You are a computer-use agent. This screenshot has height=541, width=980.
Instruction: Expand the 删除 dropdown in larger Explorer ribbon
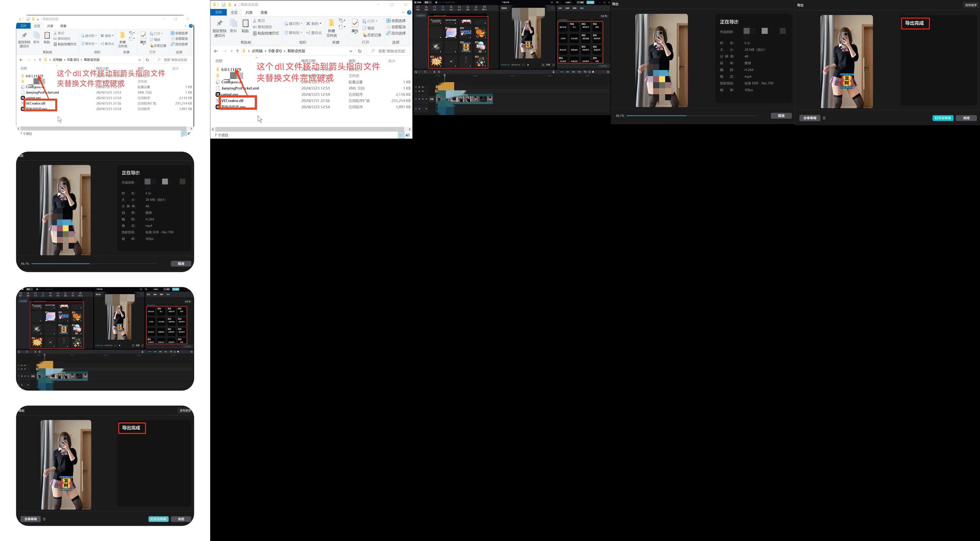click(320, 24)
